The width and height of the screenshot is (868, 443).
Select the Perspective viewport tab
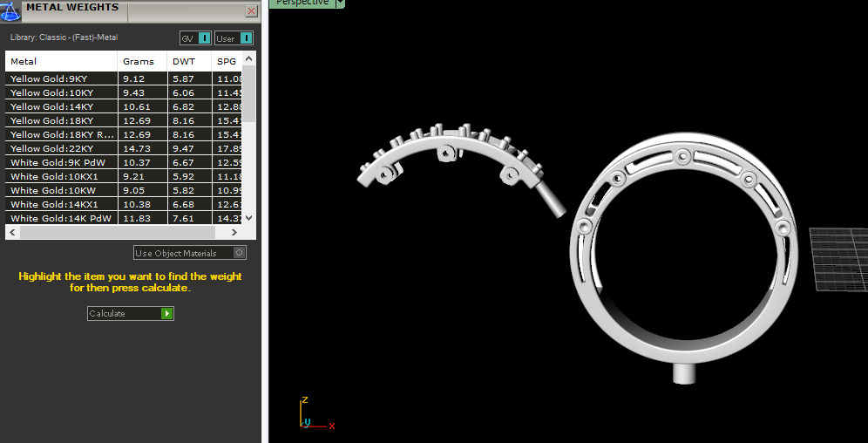pos(302,3)
